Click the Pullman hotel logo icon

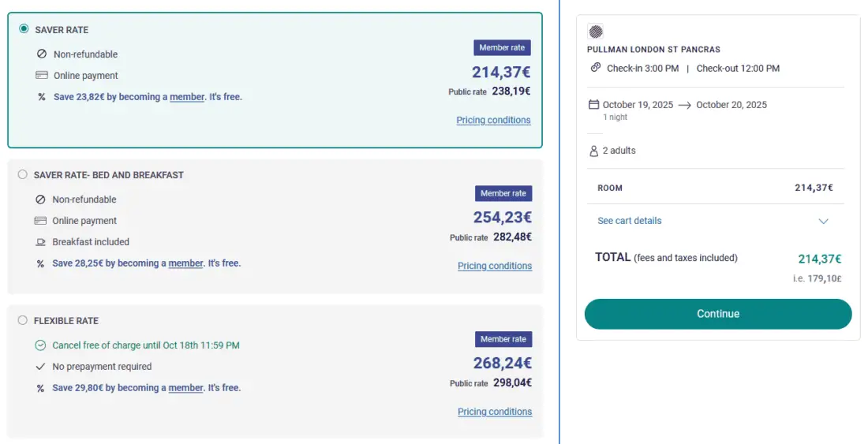[x=596, y=32]
